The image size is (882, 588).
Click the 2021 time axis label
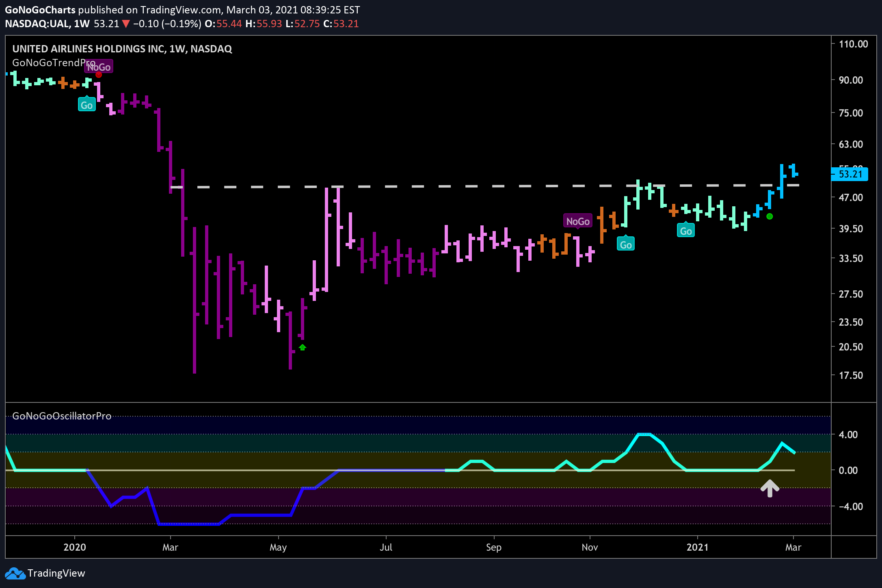[x=698, y=547]
